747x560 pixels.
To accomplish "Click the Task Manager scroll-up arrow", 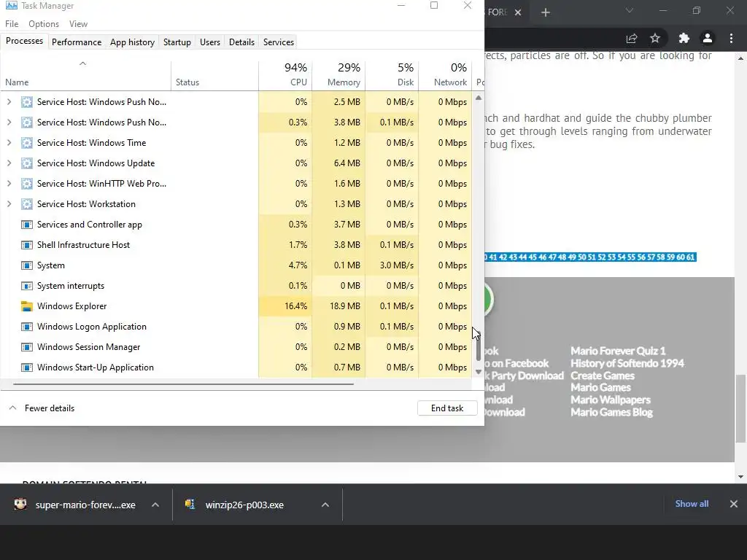I will 479,98.
